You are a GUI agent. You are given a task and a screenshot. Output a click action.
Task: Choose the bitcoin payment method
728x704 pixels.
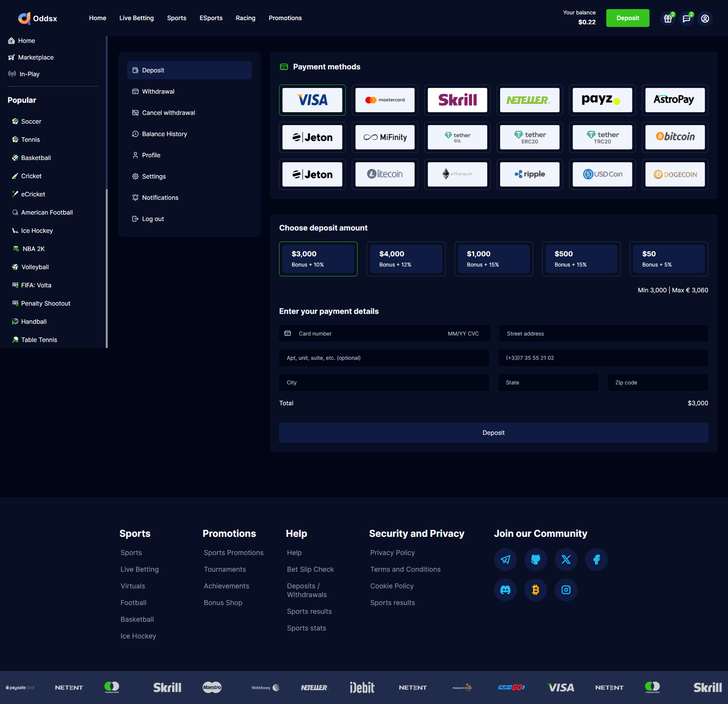pos(675,137)
